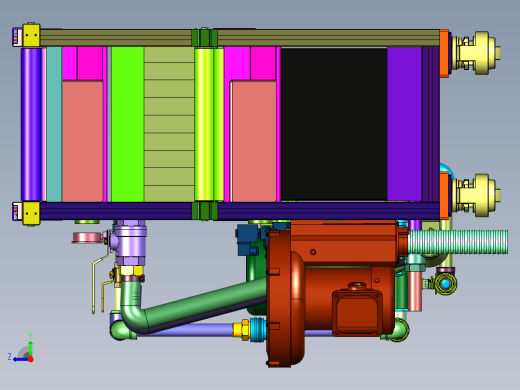The width and height of the screenshot is (520, 390).
Task: Select the dark blue bottom frame rail
Action: [240, 211]
